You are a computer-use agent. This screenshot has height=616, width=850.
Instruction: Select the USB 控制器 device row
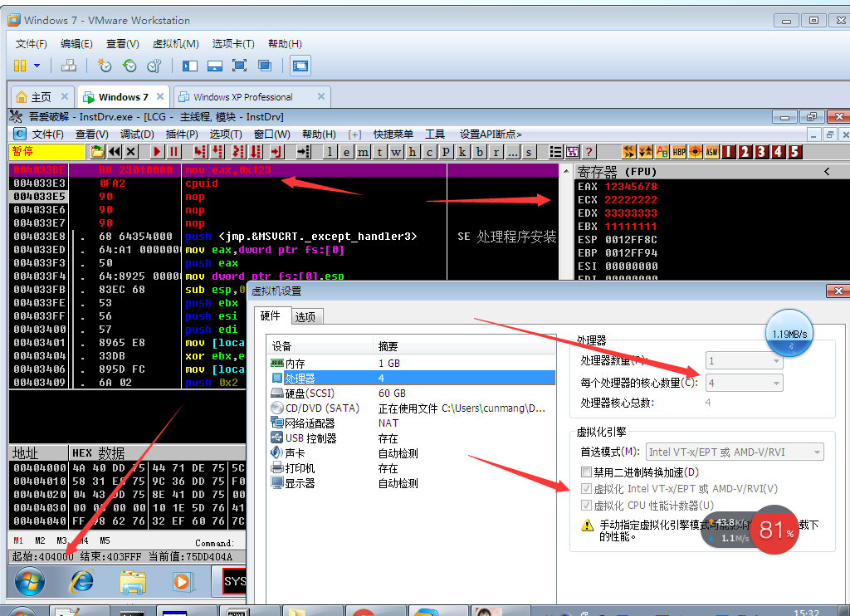point(412,438)
